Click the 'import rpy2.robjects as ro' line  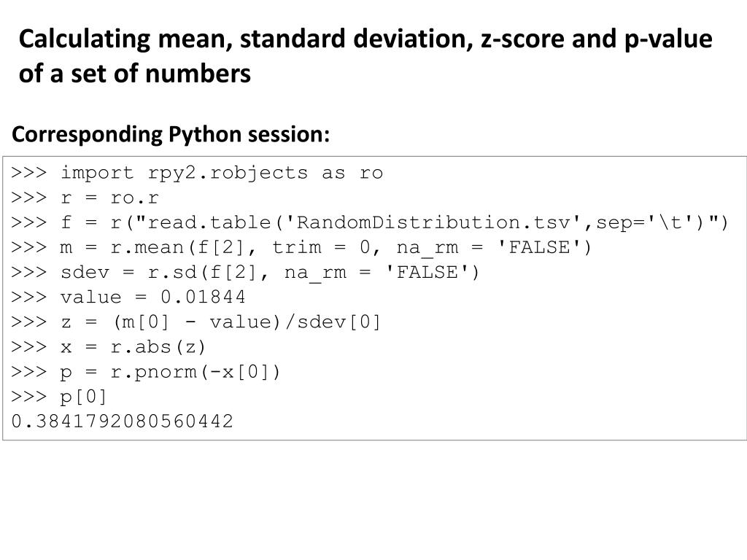[x=197, y=173]
